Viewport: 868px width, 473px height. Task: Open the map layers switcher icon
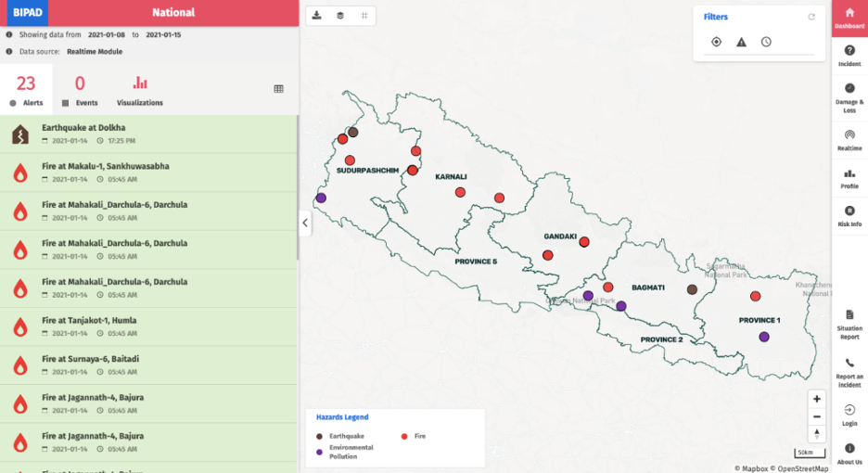click(340, 16)
